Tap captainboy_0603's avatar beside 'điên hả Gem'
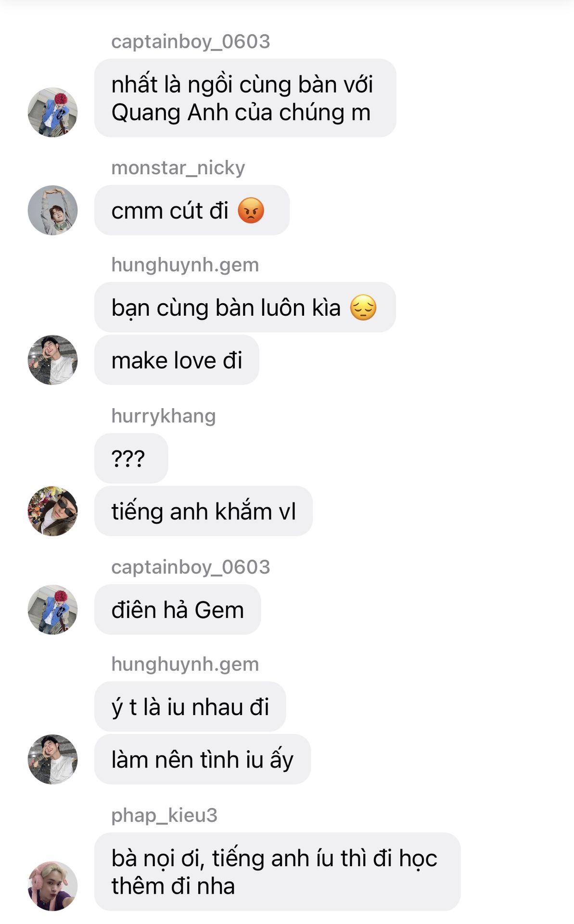Image resolution: width=574 pixels, height=924 pixels. point(52,610)
